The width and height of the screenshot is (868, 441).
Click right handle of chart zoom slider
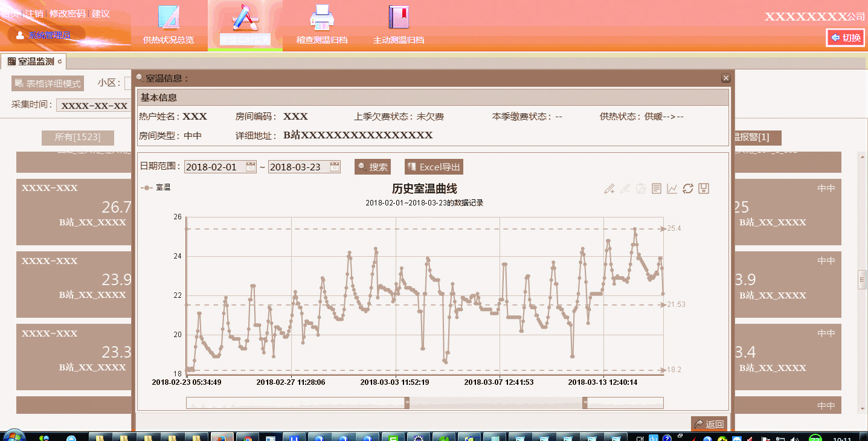[585, 402]
